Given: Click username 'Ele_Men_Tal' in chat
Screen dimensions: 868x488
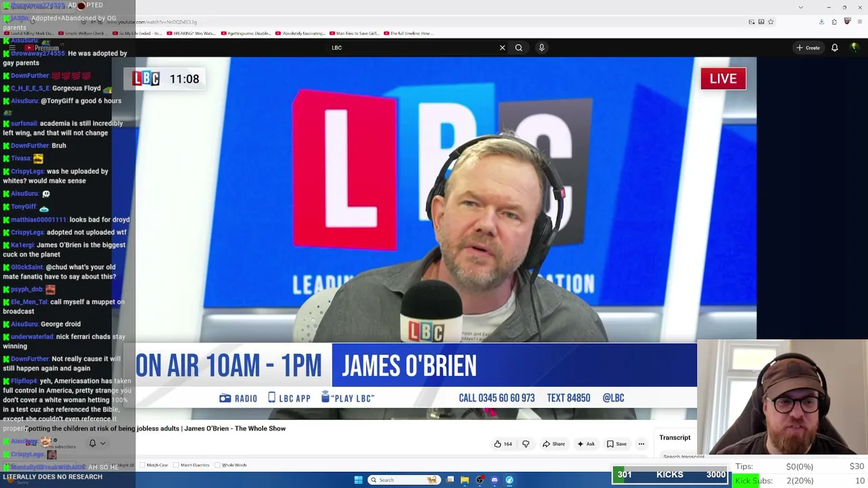Looking at the screenshot, I should pos(29,302).
